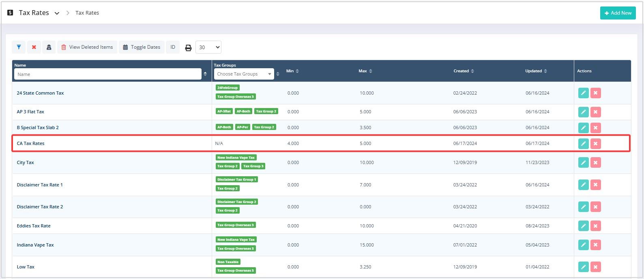Click the printer icon
This screenshot has width=644, height=279.
188,48
